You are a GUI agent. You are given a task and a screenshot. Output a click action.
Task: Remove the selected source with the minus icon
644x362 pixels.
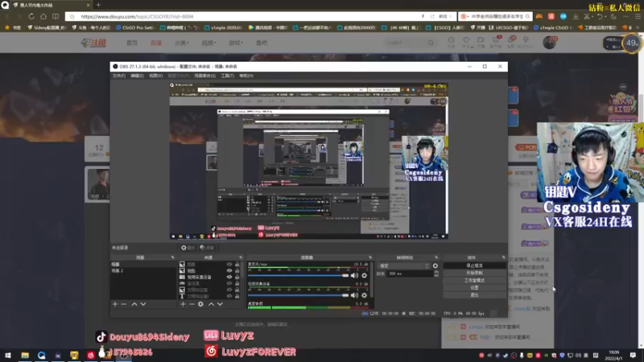click(192, 304)
